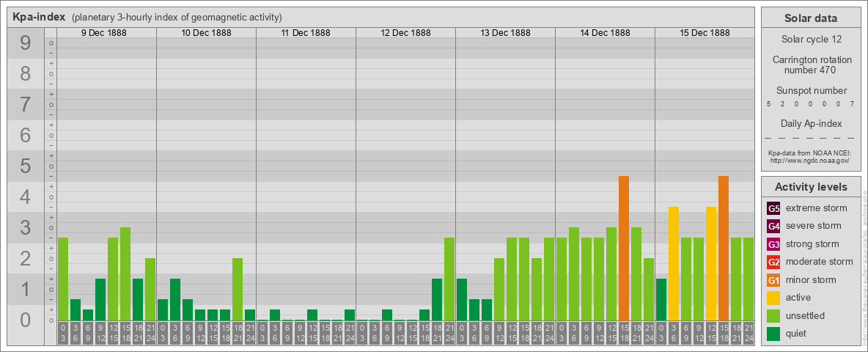
Task: Click the 21-24 bar on 12 Dec
Action: 449,279
